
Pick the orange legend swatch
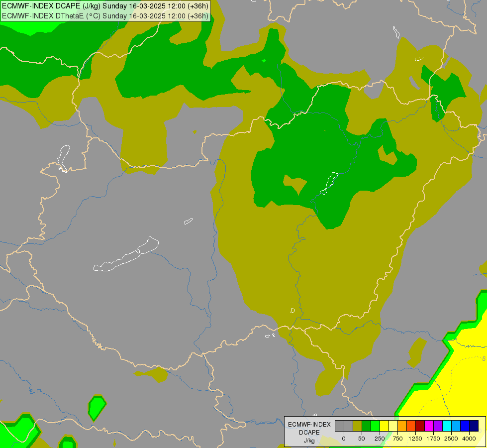[x=402, y=426]
